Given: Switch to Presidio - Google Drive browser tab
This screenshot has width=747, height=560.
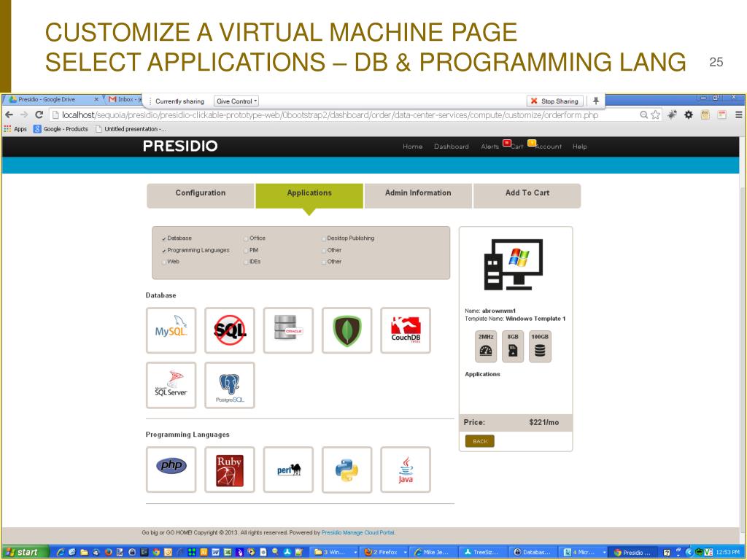Looking at the screenshot, I should [53, 99].
